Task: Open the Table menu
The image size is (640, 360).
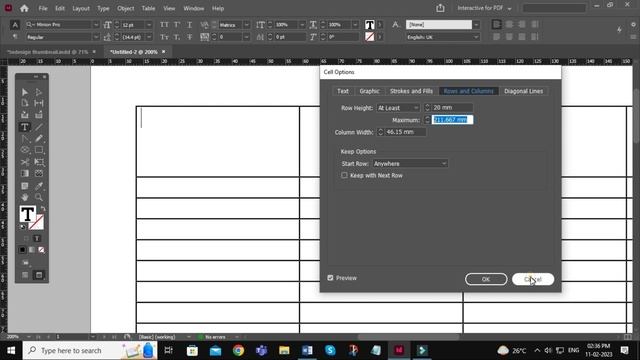Action: pyautogui.click(x=148, y=8)
